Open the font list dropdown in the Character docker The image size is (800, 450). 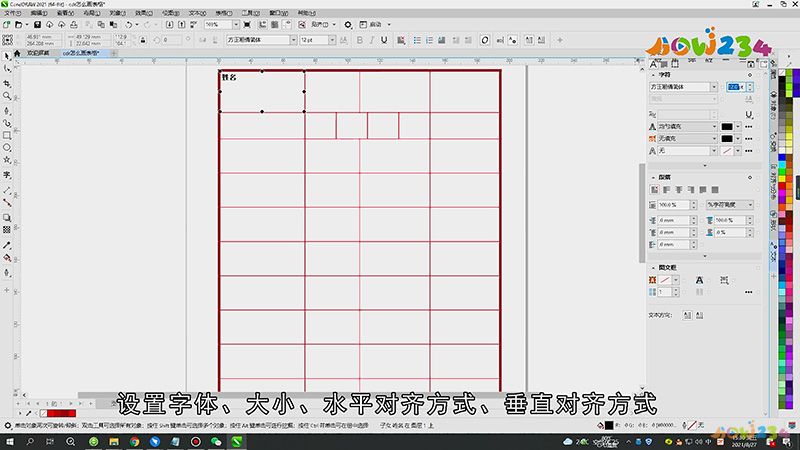pos(714,87)
